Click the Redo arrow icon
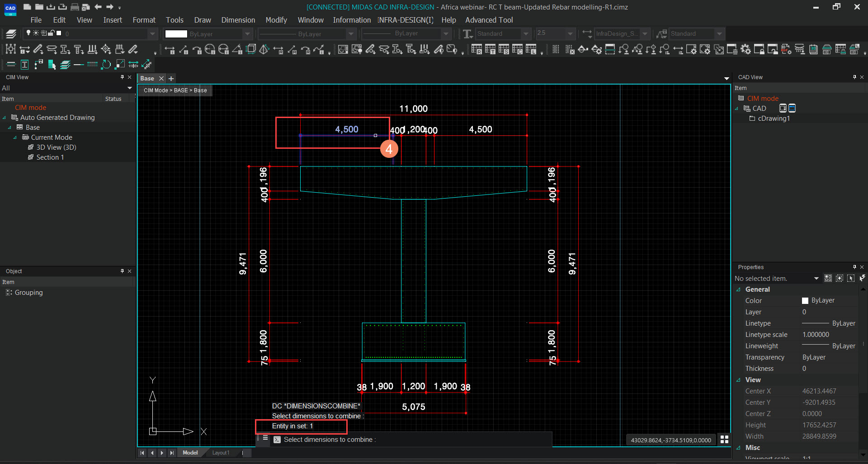 tap(109, 7)
